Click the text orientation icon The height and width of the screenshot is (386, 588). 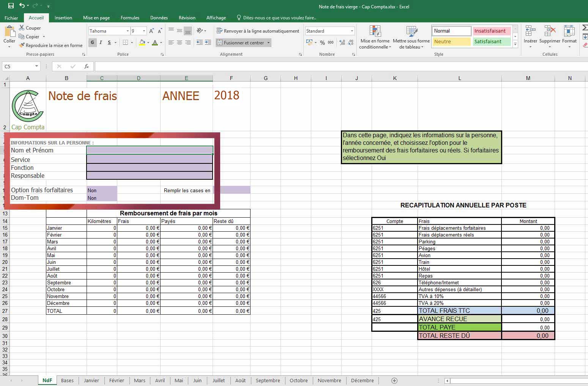pos(200,31)
